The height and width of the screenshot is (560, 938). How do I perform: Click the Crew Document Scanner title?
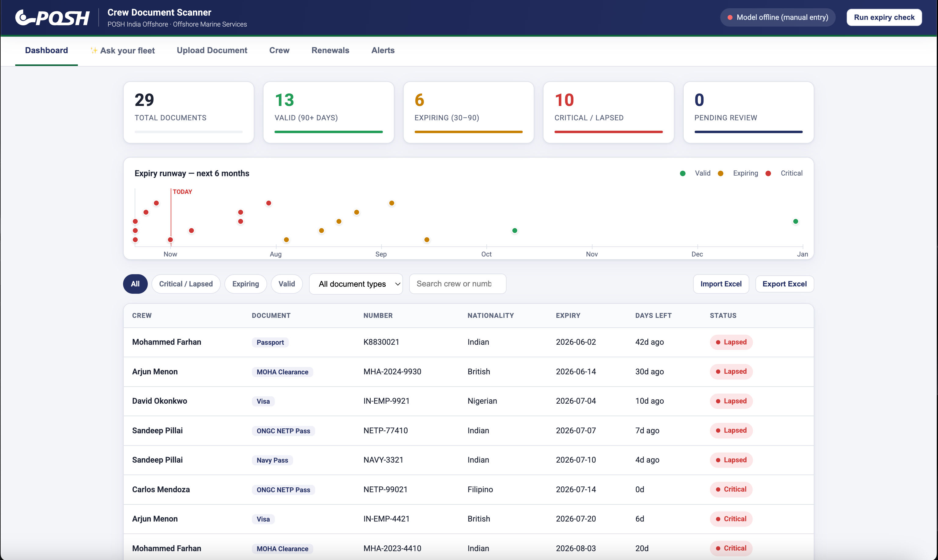pos(159,13)
